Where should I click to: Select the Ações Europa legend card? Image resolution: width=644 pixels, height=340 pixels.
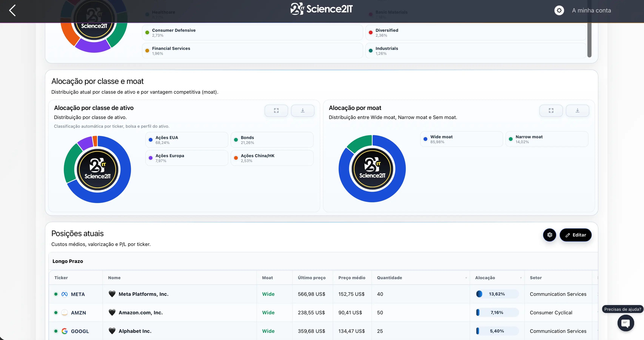click(x=187, y=158)
